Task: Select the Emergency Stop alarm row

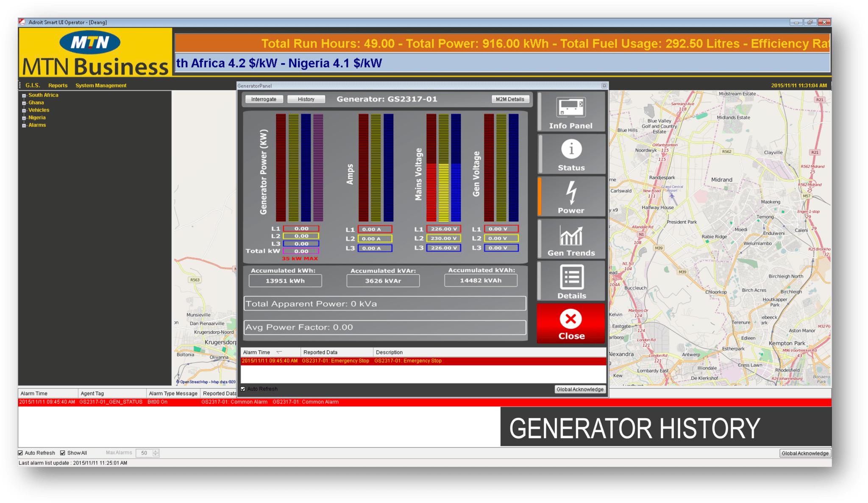Action: (423, 361)
